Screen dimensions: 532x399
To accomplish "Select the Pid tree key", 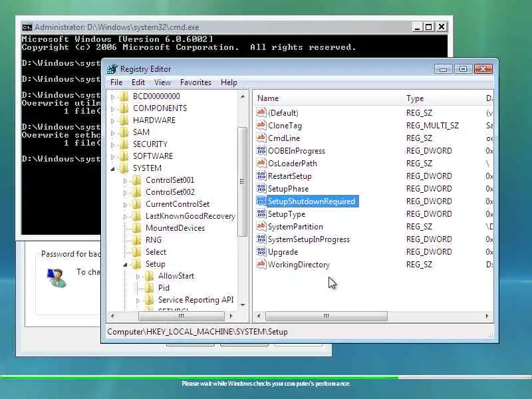I will point(164,288).
